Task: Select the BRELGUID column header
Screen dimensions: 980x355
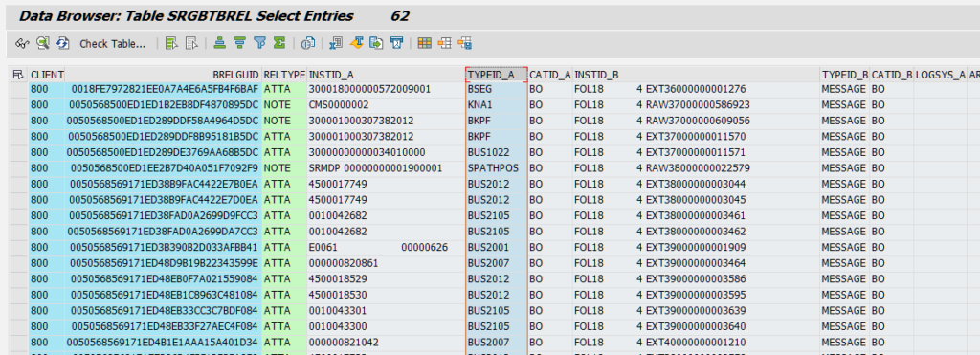Action: point(163,75)
